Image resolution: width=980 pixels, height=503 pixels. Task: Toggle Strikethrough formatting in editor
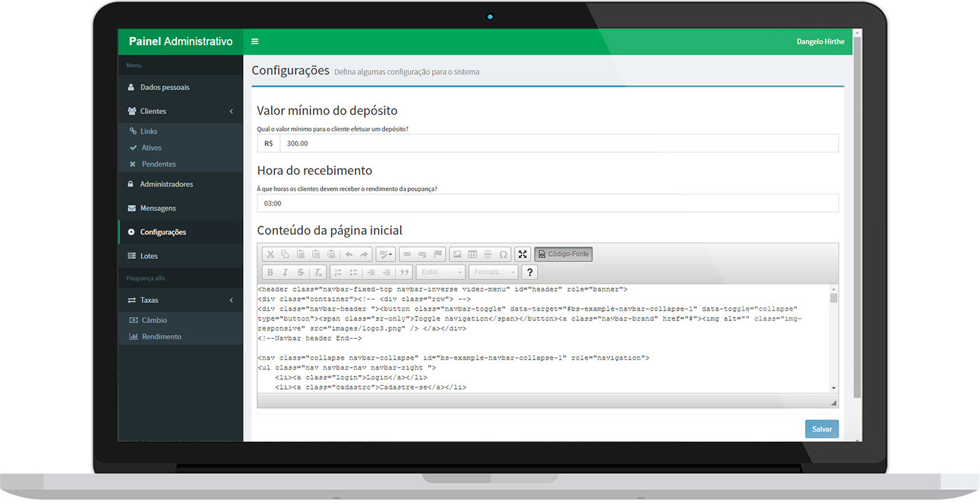300,272
